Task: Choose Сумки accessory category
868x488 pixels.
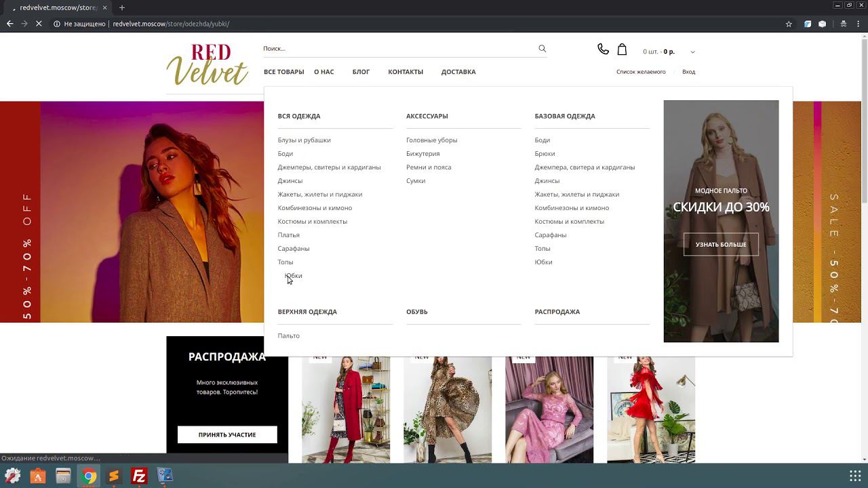Action: coord(416,180)
